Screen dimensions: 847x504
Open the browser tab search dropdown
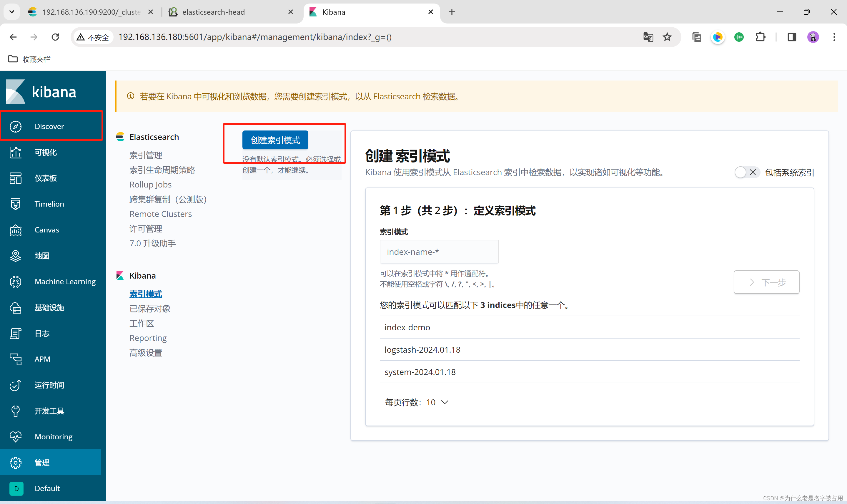(12, 12)
